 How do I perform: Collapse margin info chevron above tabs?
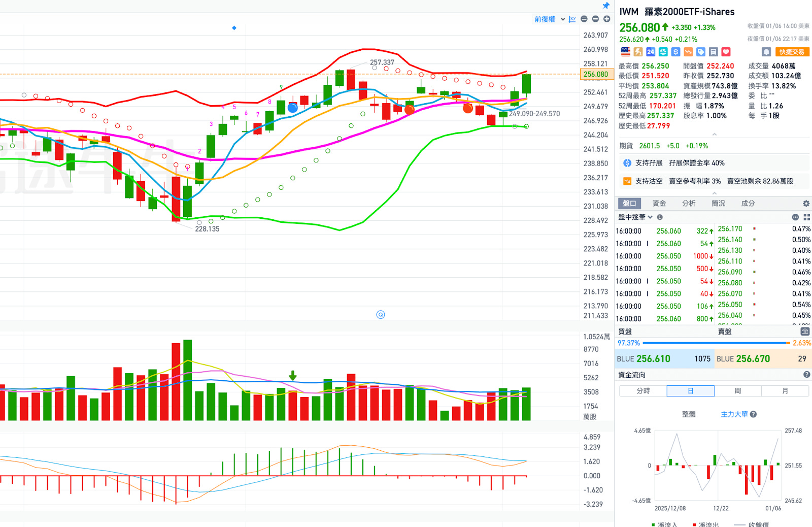[714, 193]
